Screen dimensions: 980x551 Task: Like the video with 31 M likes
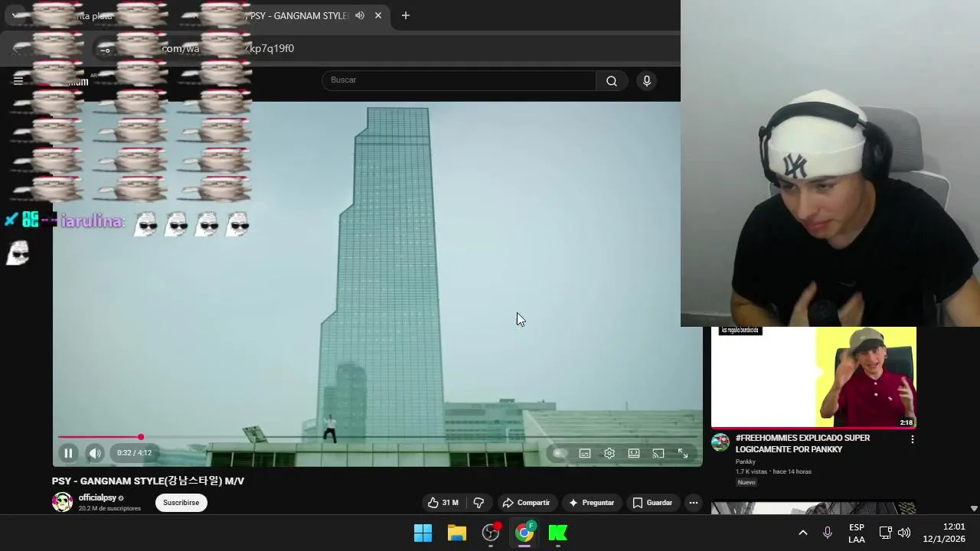pos(443,503)
